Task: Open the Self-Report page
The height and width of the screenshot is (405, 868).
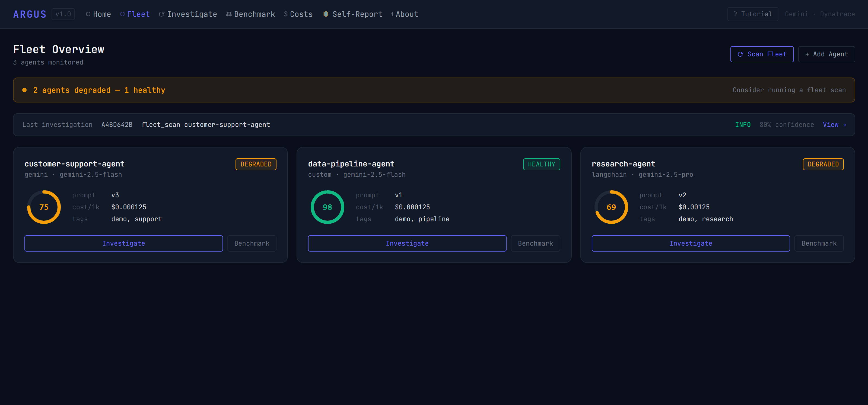Action: tap(352, 14)
